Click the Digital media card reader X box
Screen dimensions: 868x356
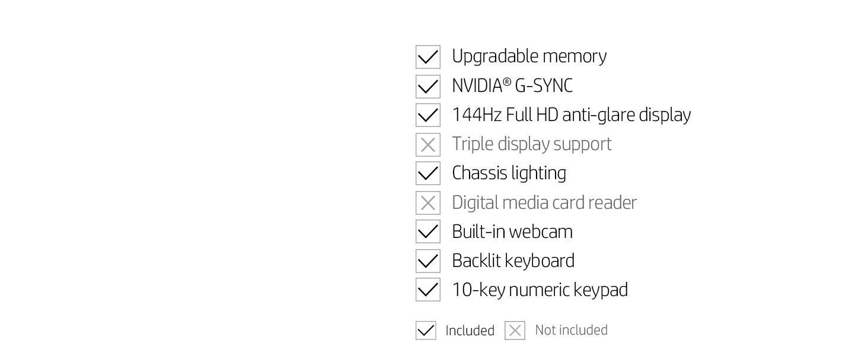pyautogui.click(x=427, y=203)
